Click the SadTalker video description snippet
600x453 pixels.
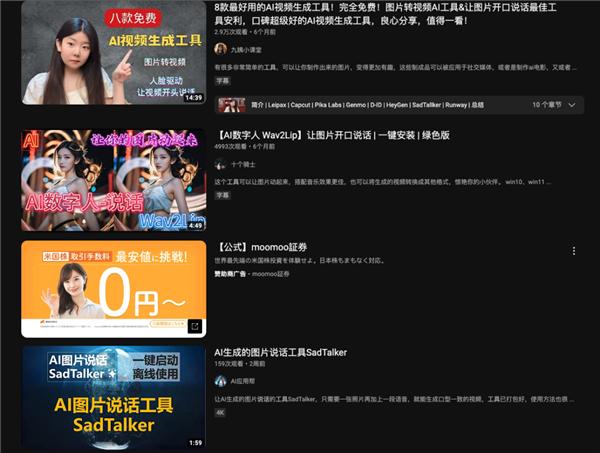tap(394, 399)
